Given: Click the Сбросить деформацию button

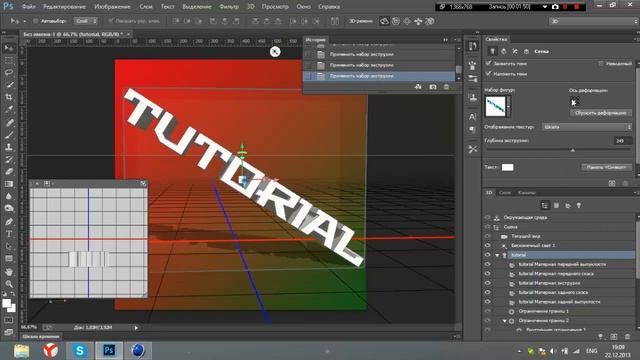Looking at the screenshot, I should (600, 113).
